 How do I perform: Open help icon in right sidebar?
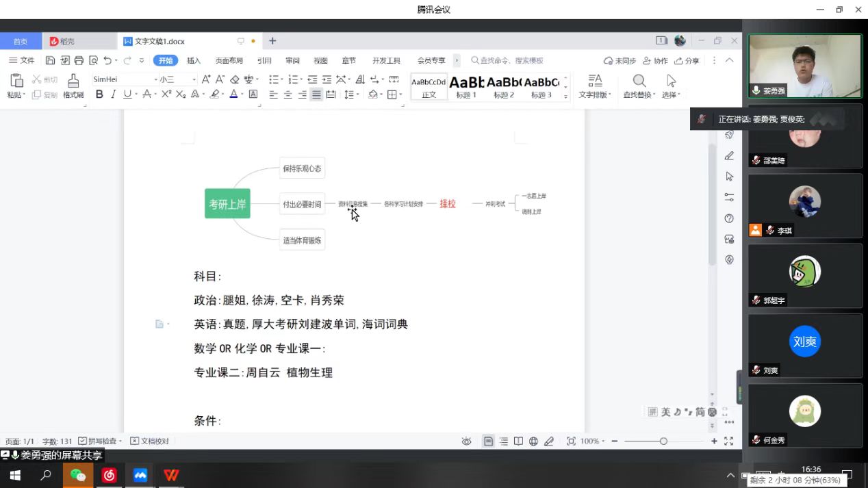730,218
